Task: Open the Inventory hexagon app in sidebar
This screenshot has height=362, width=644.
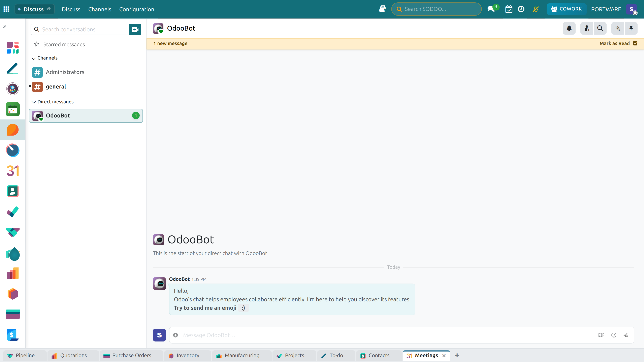Action: [x=12, y=294]
